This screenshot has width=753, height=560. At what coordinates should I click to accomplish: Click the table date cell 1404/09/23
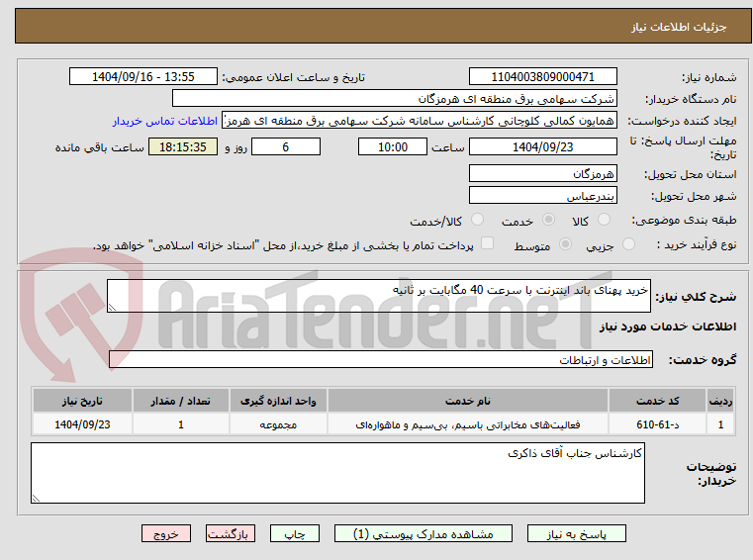coord(82,424)
